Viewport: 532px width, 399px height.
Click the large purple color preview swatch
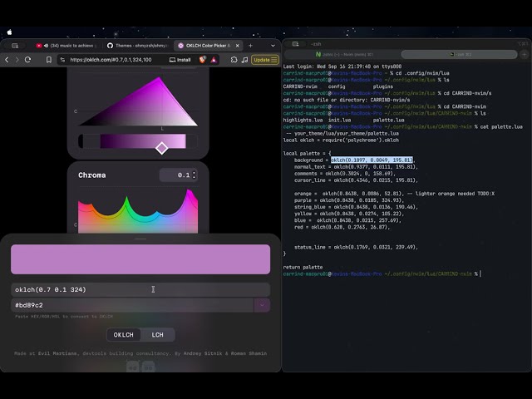pyautogui.click(x=140, y=259)
